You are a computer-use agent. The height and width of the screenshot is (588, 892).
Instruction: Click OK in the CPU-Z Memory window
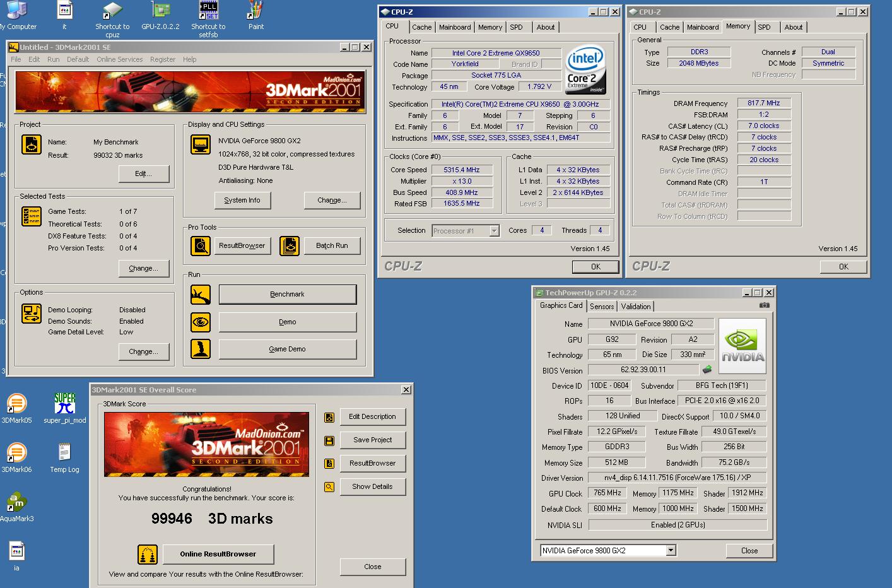pyautogui.click(x=843, y=267)
